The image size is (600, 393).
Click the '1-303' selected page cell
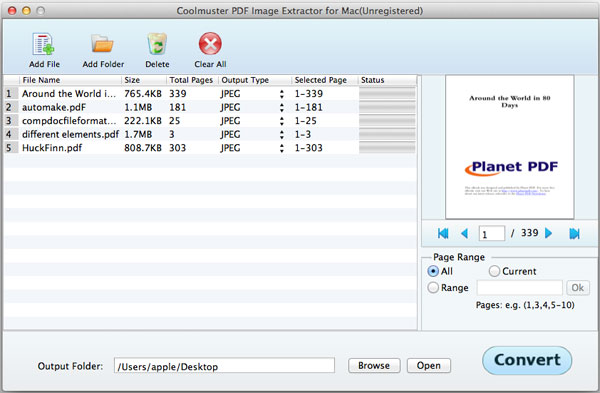click(x=308, y=148)
